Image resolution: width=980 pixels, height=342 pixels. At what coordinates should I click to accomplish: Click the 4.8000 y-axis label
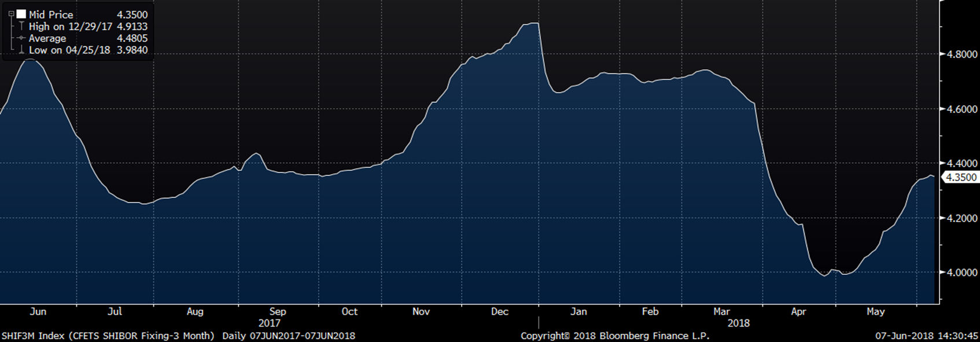[x=960, y=54]
